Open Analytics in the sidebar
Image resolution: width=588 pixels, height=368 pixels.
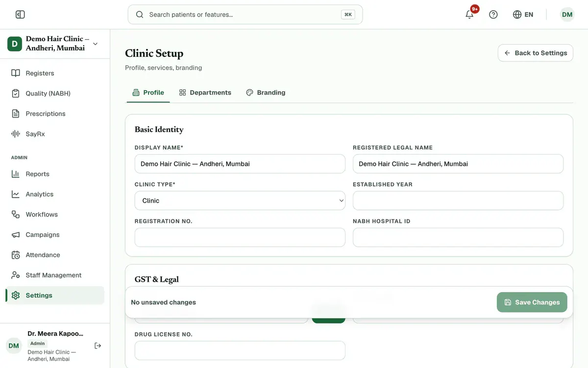(55, 194)
